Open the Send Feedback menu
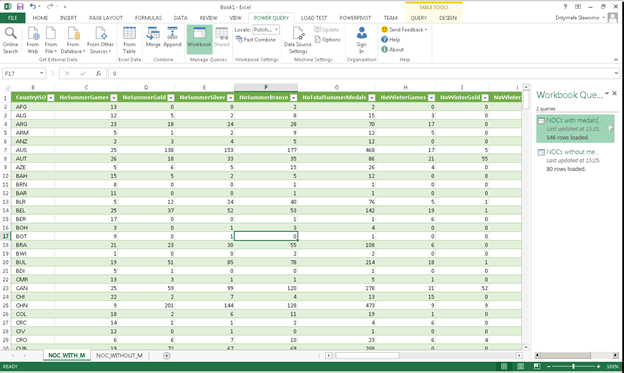This screenshot has height=373, width=624. pyautogui.click(x=404, y=29)
